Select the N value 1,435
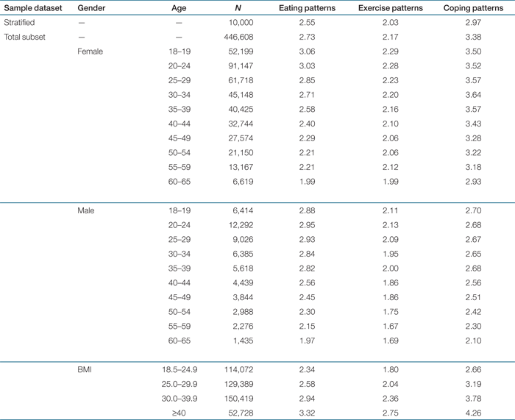The image size is (515, 420). click(x=244, y=341)
